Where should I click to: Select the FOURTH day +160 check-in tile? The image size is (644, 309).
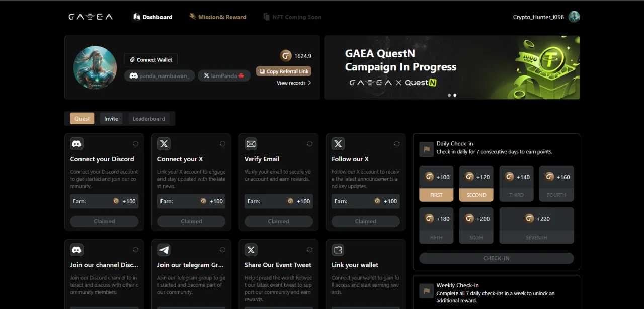556,184
